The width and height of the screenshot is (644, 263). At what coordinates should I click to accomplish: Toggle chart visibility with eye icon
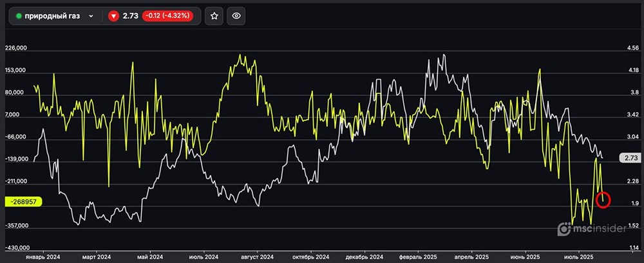[236, 16]
